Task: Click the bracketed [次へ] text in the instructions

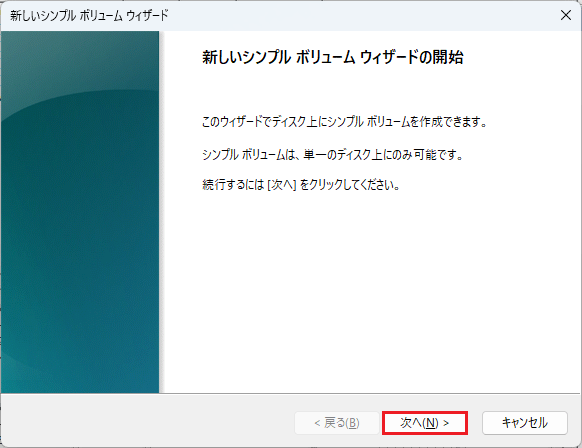Action: click(x=282, y=184)
